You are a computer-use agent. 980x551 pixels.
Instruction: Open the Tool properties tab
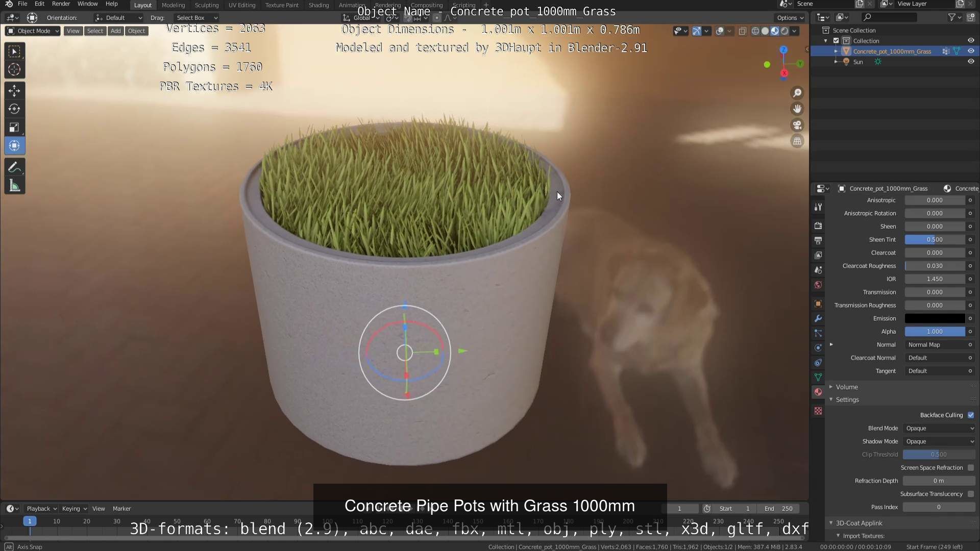818,207
